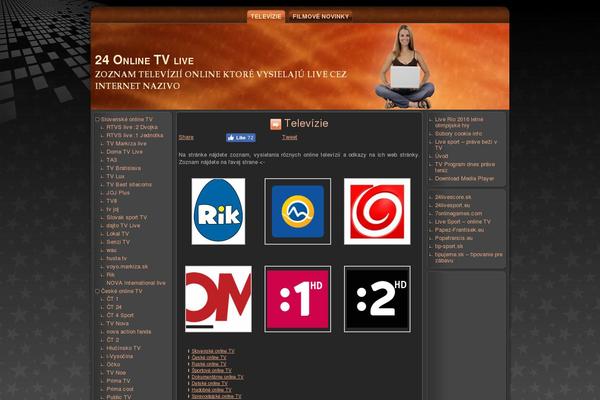Screen dimensions: 600x400
Task: Click the Share link
Action: click(186, 137)
